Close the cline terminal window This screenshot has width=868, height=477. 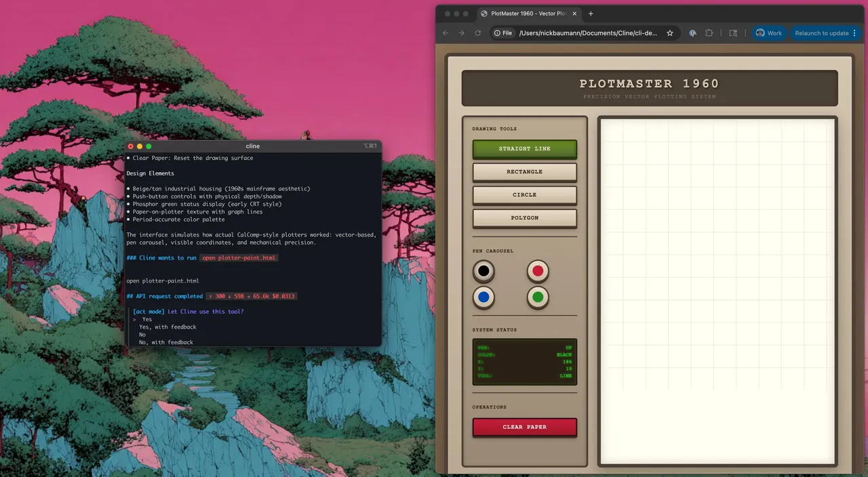131,146
